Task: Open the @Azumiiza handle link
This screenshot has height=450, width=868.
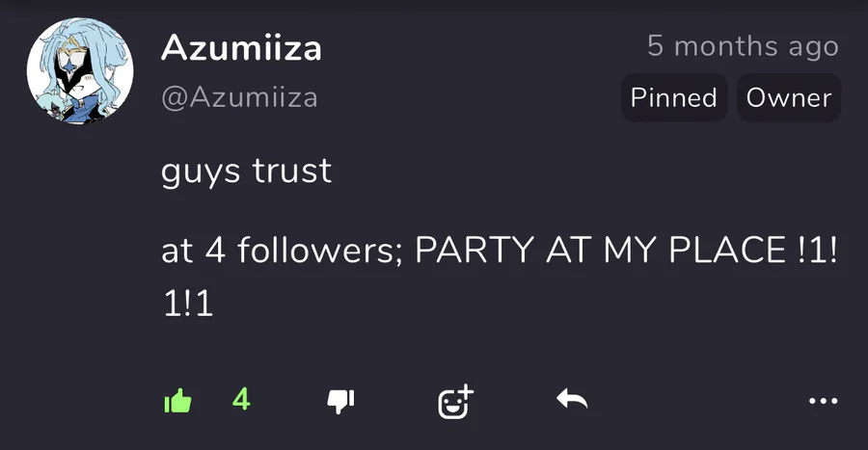Action: 239,97
